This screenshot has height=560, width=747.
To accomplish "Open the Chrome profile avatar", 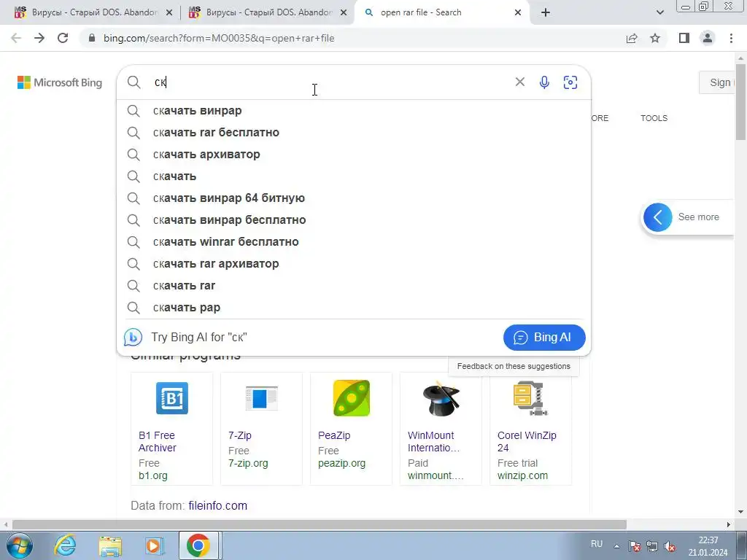I will [x=708, y=38].
